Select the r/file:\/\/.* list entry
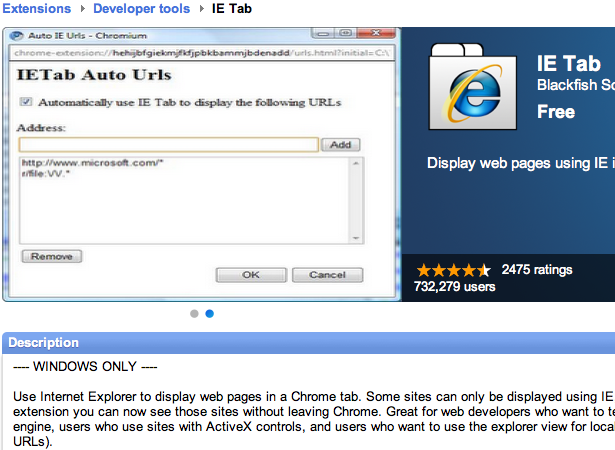This screenshot has width=615, height=450. (46, 173)
